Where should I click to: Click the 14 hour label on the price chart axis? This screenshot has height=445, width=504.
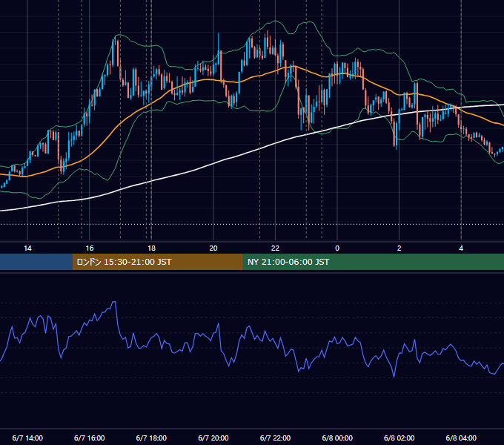tap(27, 248)
